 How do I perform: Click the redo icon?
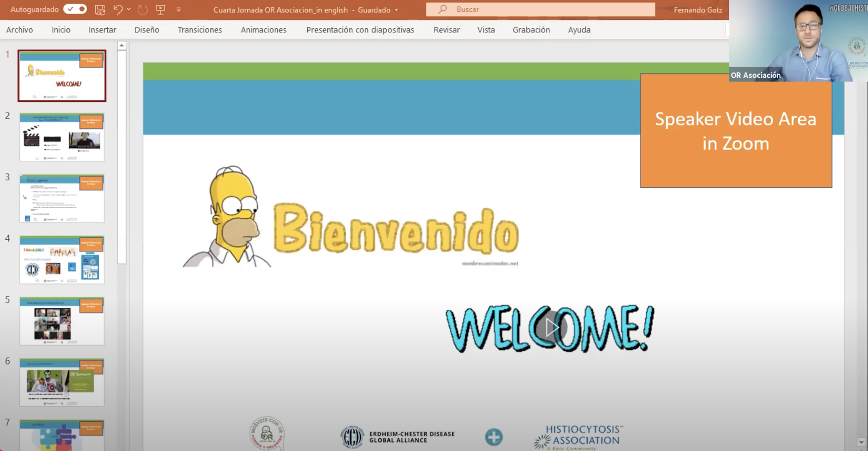pos(143,9)
